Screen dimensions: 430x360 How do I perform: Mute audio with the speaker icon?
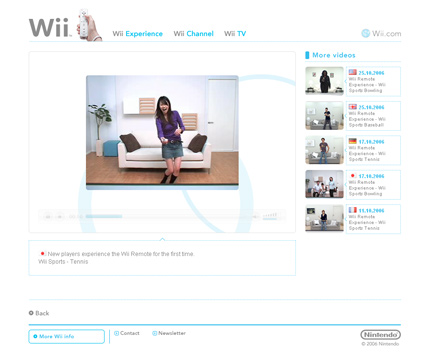(255, 217)
